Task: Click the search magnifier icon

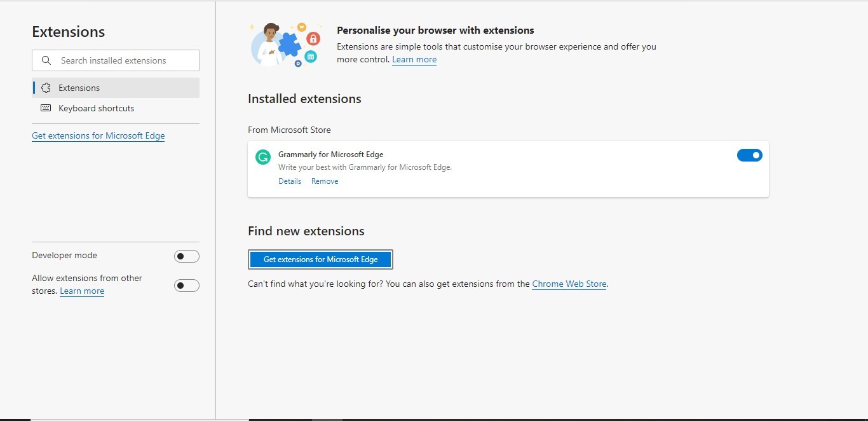Action: [x=46, y=60]
